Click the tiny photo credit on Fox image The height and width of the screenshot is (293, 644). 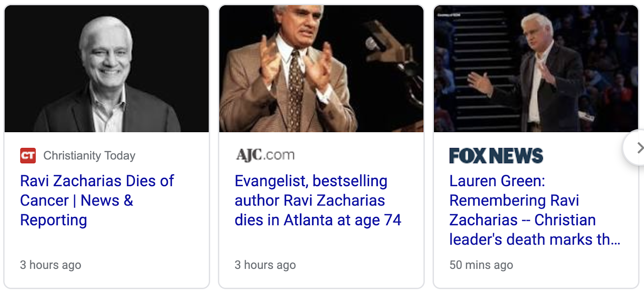[x=449, y=15]
